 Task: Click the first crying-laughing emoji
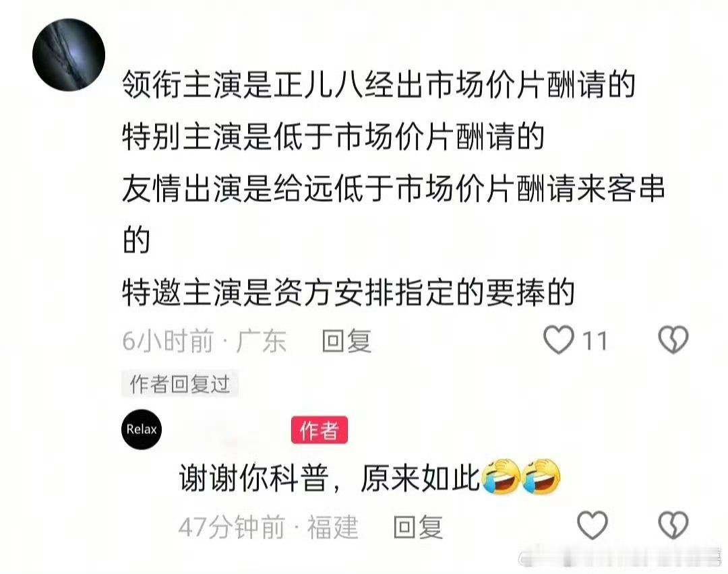(501, 478)
